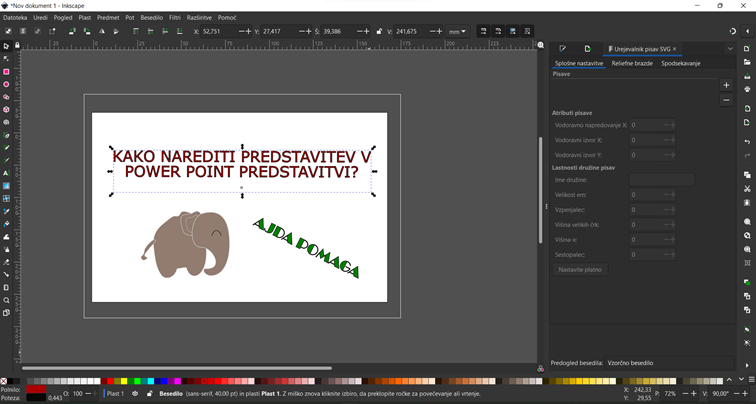The height and width of the screenshot is (404, 756).
Task: Increase the opacity O value with plus
Action: 94,393
